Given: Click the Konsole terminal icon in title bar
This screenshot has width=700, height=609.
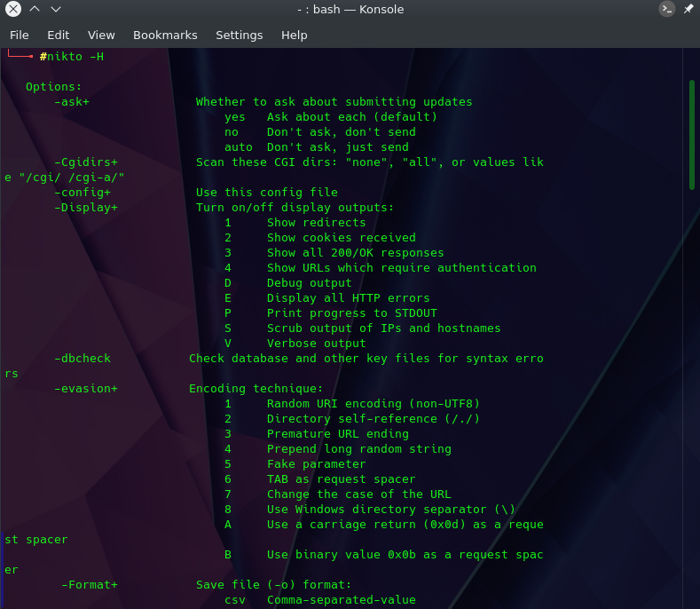Looking at the screenshot, I should coord(667,9).
